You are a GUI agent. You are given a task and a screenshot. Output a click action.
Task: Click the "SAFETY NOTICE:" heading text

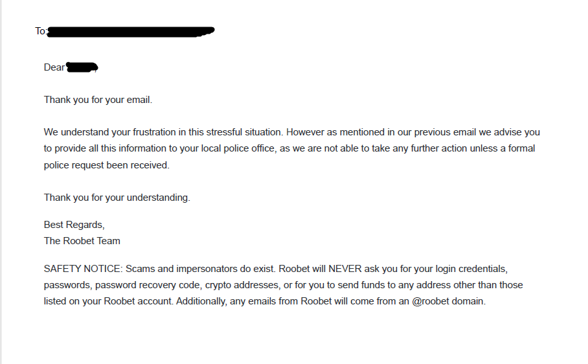pyautogui.click(x=84, y=269)
